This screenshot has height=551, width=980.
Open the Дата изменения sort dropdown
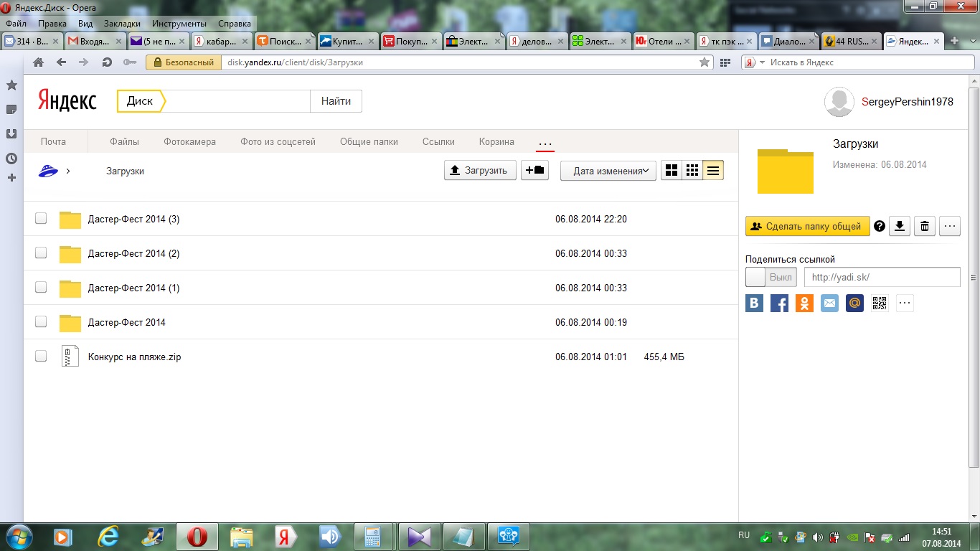pyautogui.click(x=608, y=171)
